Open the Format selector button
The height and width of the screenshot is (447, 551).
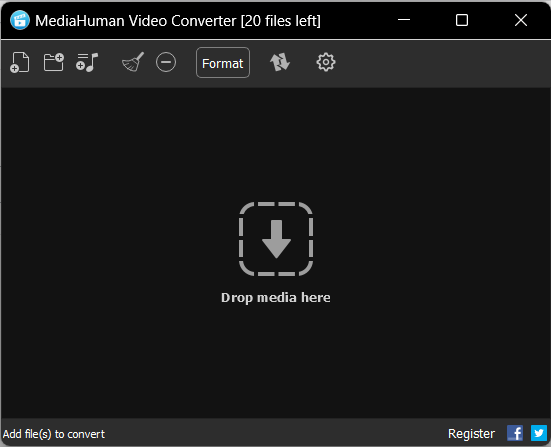coord(223,63)
